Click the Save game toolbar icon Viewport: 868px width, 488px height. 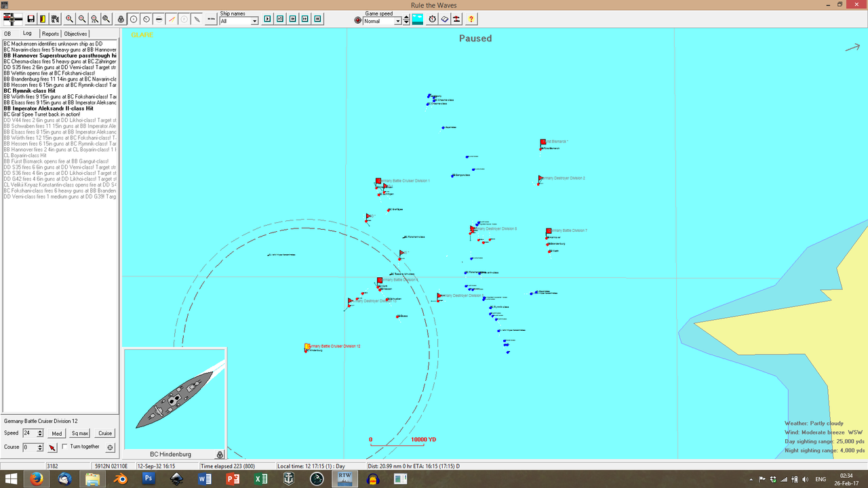pos(31,18)
